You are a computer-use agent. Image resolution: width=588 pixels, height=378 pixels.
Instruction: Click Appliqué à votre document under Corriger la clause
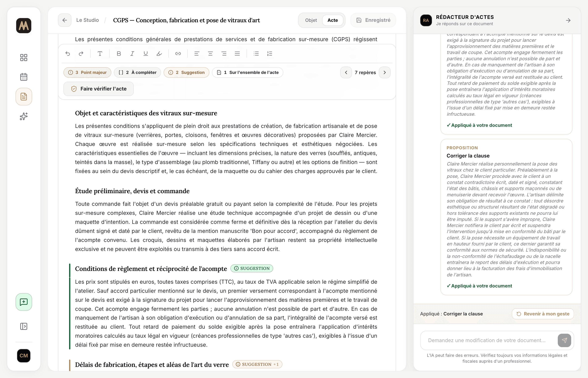point(479,286)
